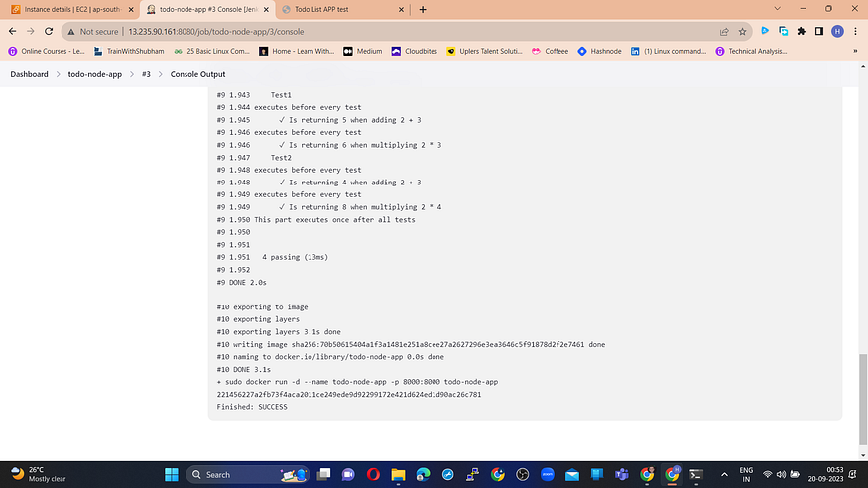
Task: Open build #3 breadcrumb
Action: point(146,74)
